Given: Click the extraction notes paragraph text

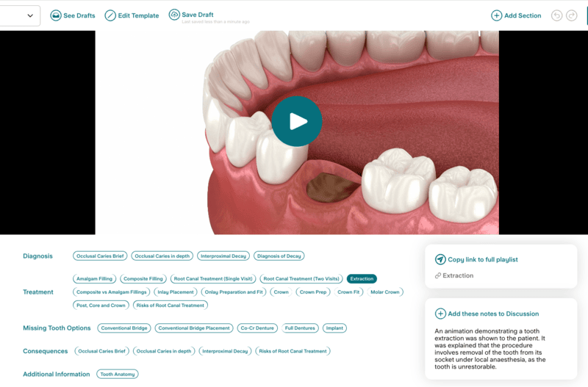Looking at the screenshot, I should click(x=490, y=349).
